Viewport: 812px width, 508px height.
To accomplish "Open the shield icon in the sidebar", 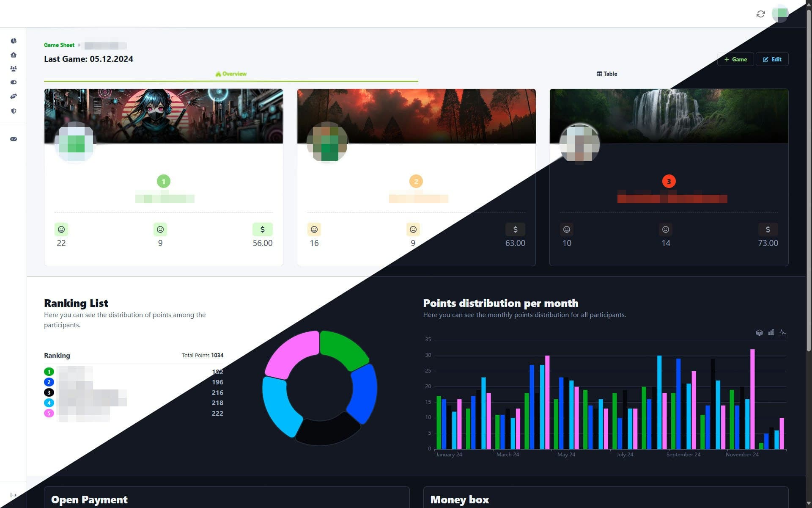I will [14, 111].
